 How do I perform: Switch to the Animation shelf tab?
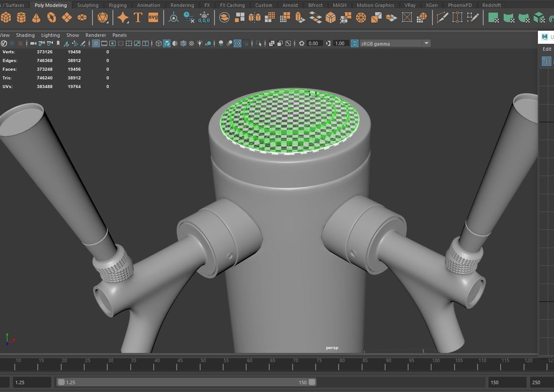pos(148,5)
